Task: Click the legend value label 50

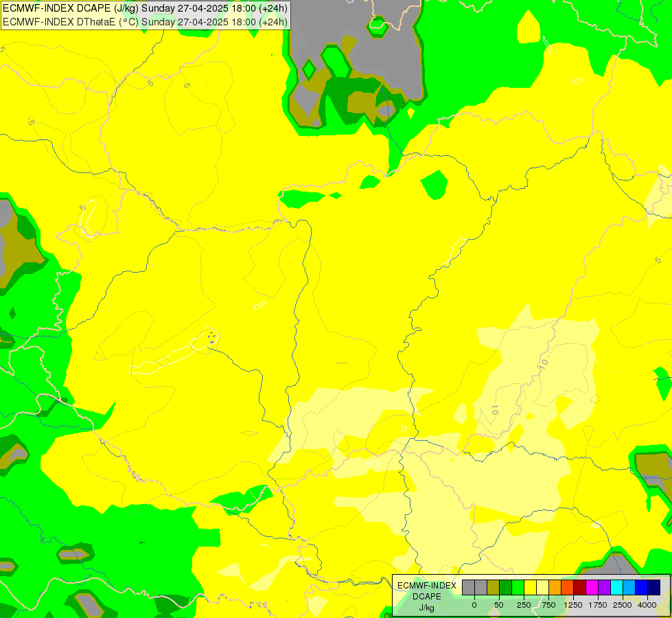Action: [x=499, y=605]
